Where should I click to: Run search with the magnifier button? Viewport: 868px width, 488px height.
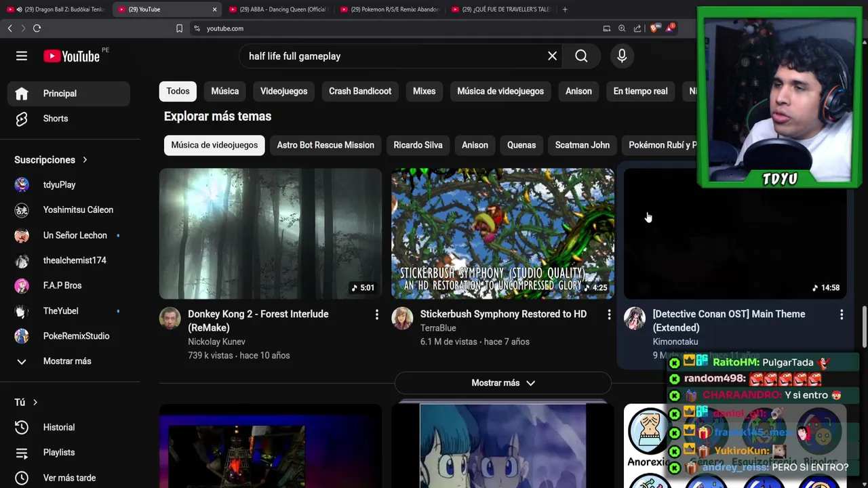[581, 56]
